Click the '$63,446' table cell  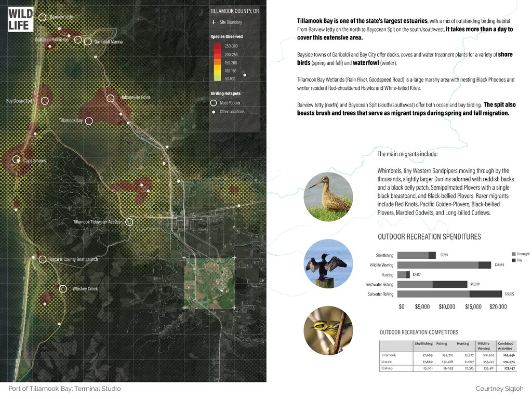point(509,355)
